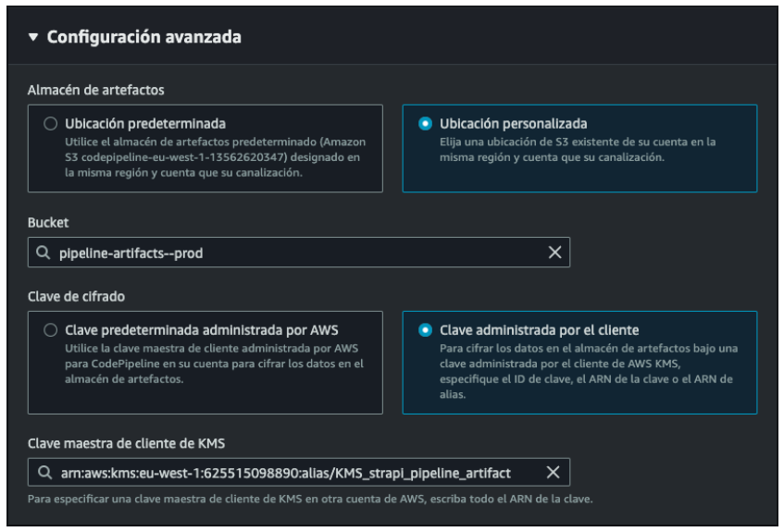Click the helper text below KMS field
Screen dimensions: 784x532
coord(310,500)
